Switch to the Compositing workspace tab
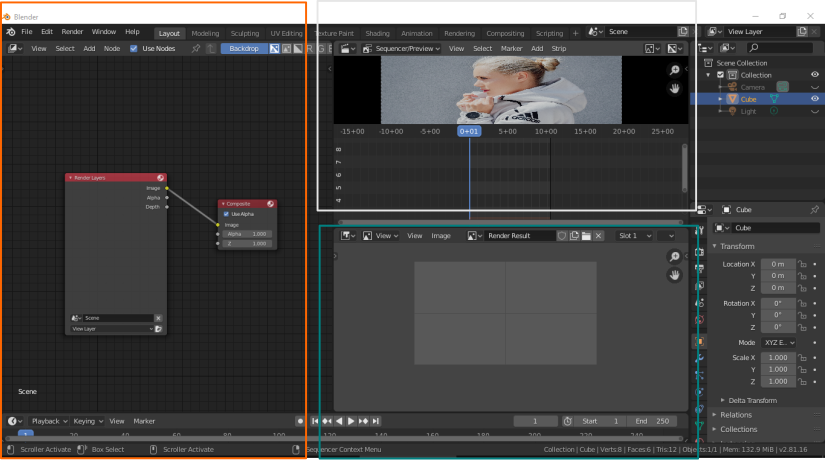Screen dimensions: 825x474 pyautogui.click(x=505, y=33)
